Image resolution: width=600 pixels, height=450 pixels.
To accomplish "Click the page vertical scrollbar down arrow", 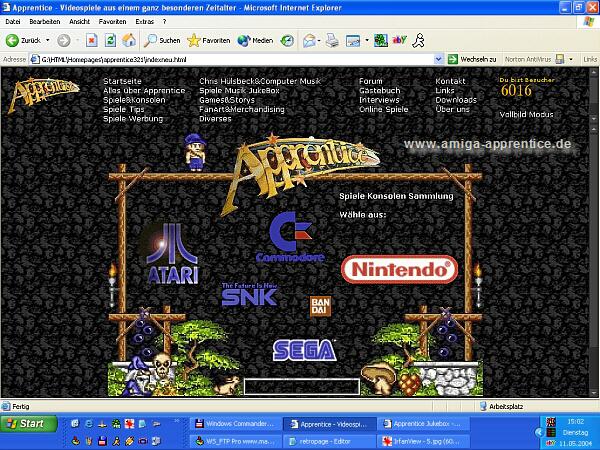I will (593, 393).
